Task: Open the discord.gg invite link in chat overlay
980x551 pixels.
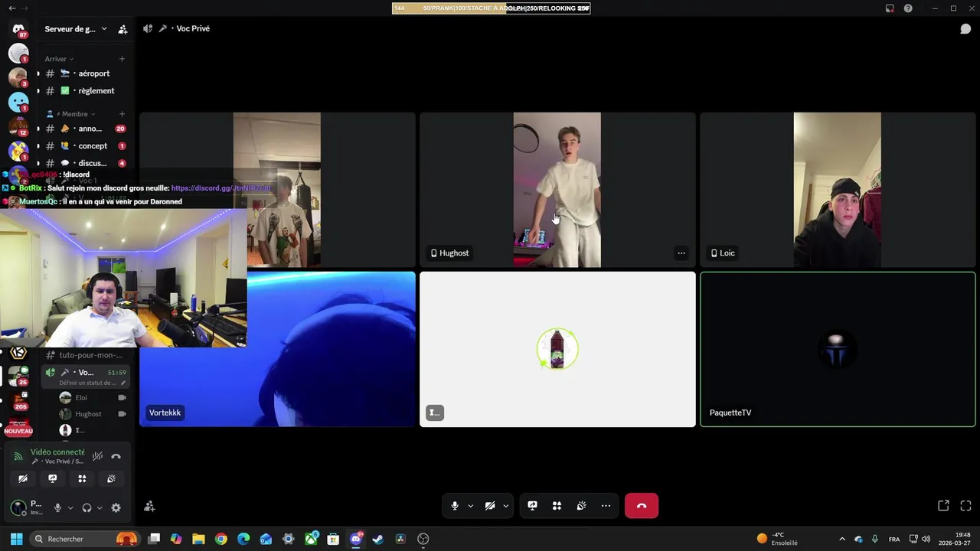Action: tap(220, 188)
